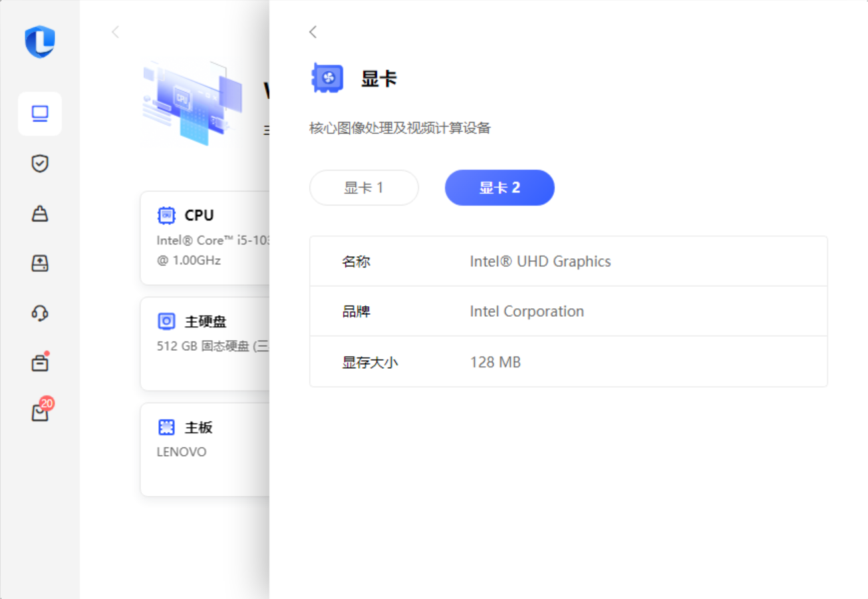Open the driver management sidebar icon
The width and height of the screenshot is (868, 599).
coord(40,264)
